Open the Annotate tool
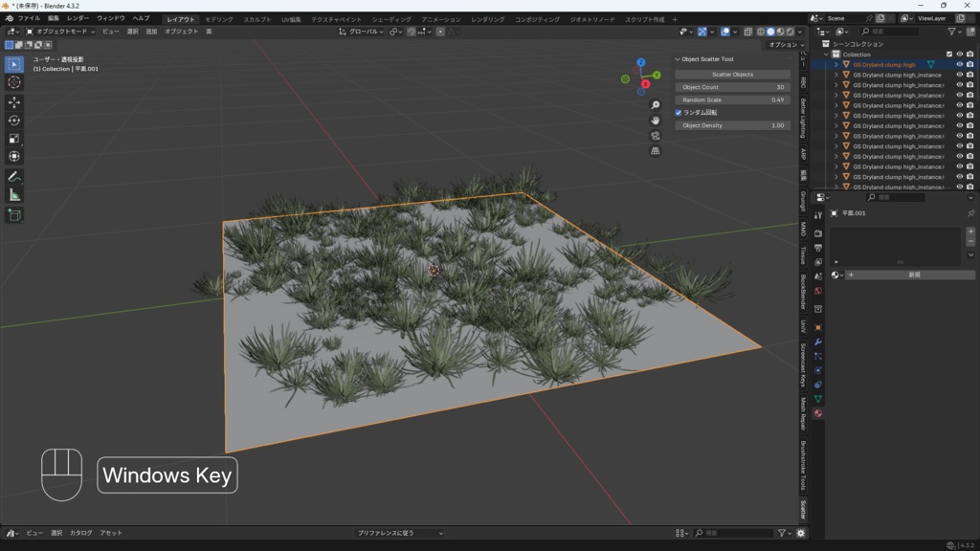 pyautogui.click(x=13, y=176)
